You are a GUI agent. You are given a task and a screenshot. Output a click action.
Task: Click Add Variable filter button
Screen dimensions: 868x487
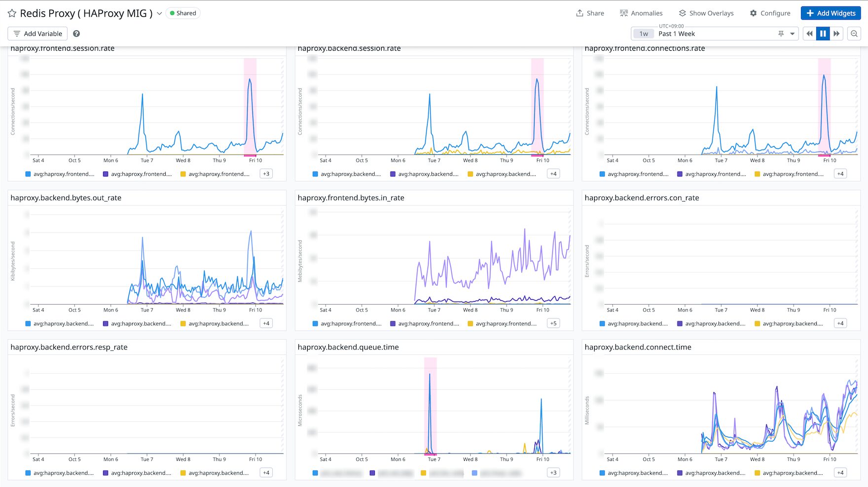37,34
